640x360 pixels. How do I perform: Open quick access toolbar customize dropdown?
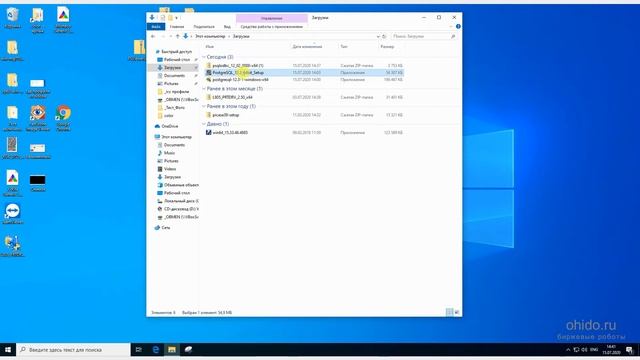177,18
